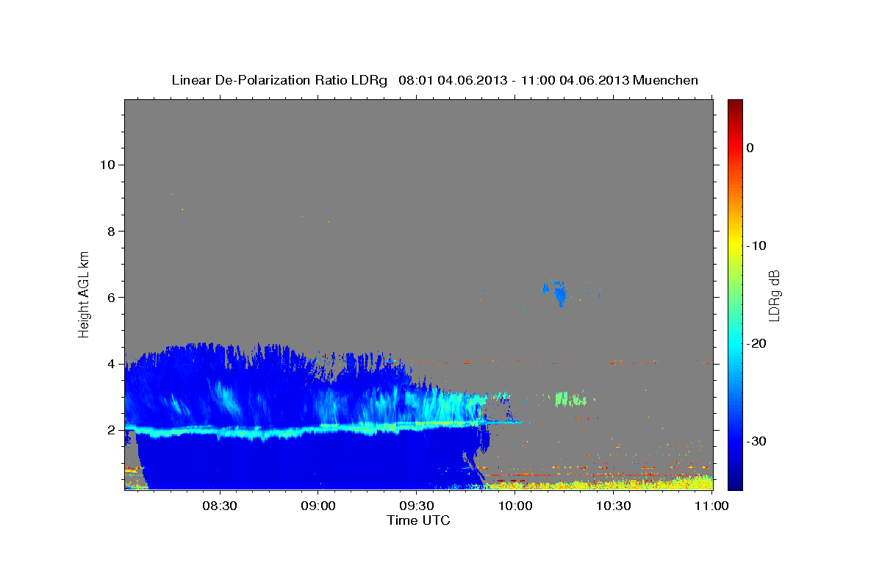Click the colorbar value '-10'
The height and width of the screenshot is (588, 882).
click(756, 245)
